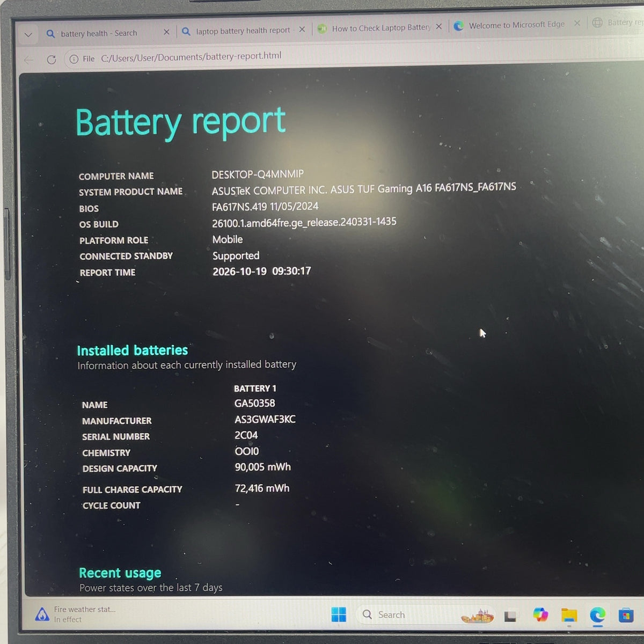The image size is (644, 644).
Task: Click the "BATTERY 1" column header
Action: (255, 388)
